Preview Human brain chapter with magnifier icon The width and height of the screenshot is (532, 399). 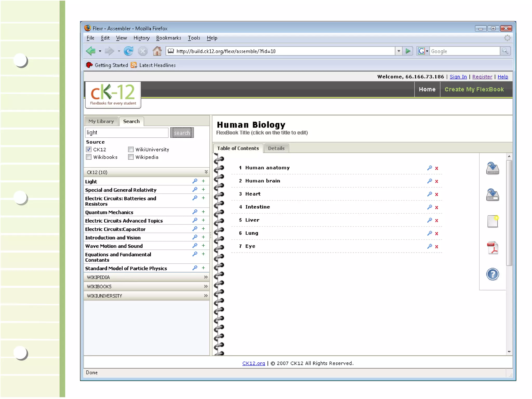tap(429, 181)
